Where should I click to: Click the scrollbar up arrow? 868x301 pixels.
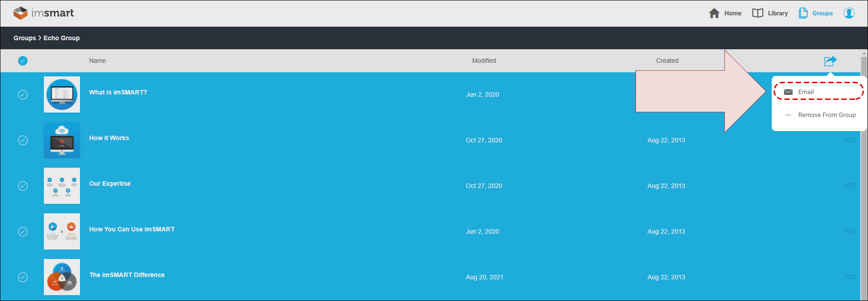pos(864,53)
